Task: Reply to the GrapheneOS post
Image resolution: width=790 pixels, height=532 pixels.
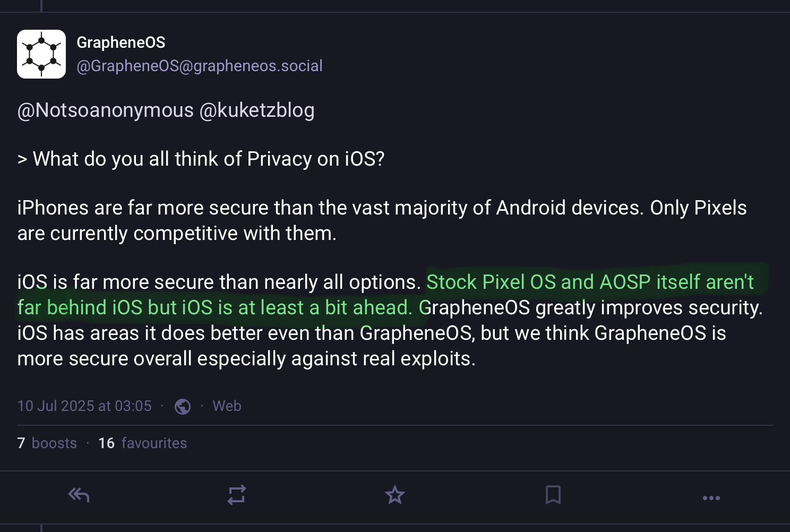Action: click(79, 495)
